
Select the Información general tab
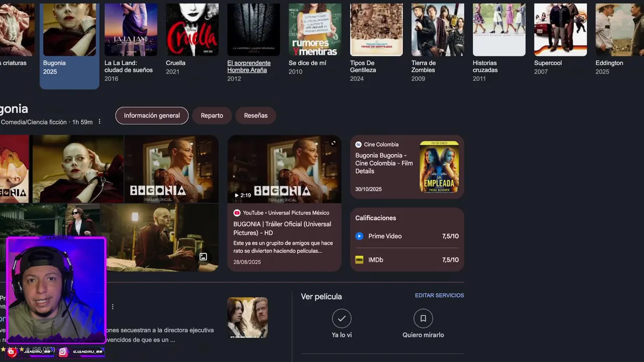(152, 116)
